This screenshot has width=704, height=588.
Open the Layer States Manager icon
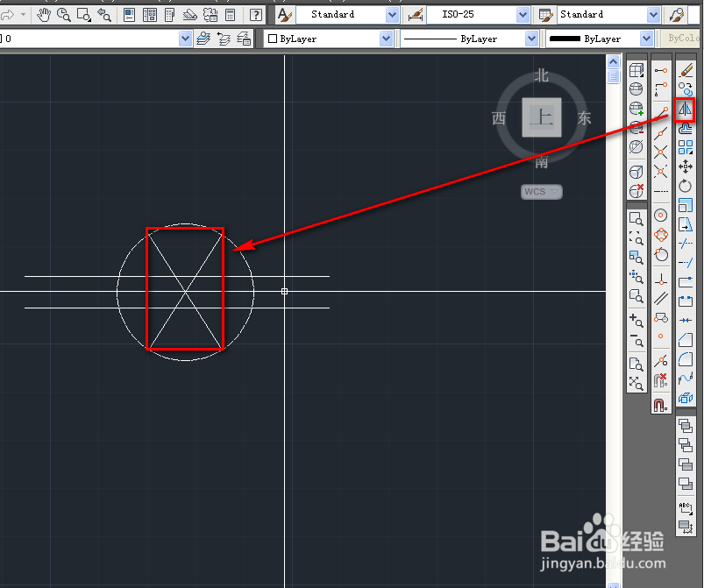tap(244, 39)
